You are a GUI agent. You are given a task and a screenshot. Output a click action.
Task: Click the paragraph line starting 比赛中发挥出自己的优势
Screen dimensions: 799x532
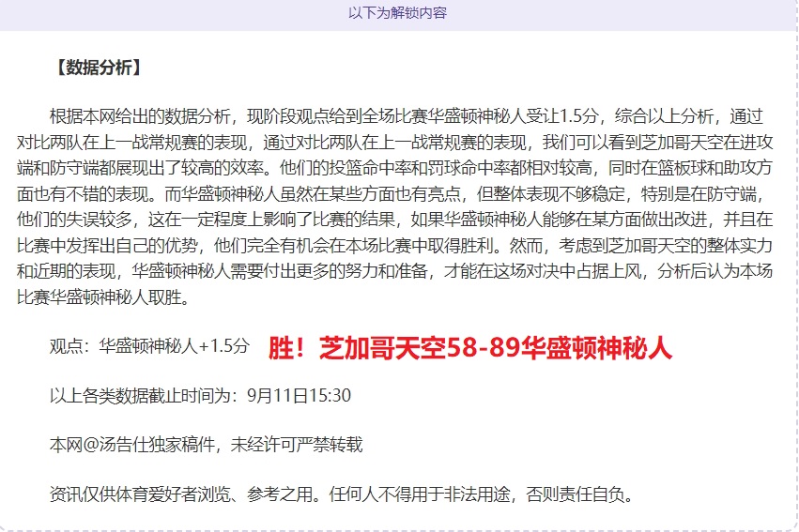tap(395, 246)
